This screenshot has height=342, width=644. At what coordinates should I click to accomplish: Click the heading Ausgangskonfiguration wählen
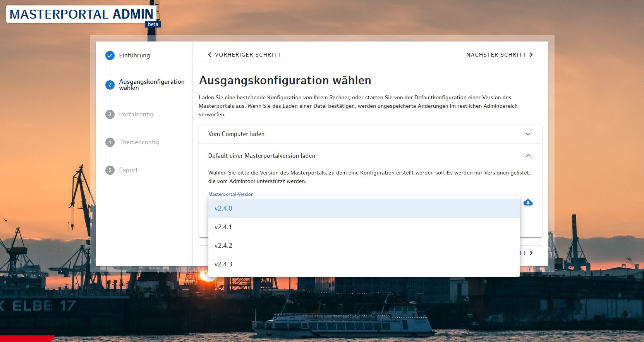[x=285, y=80]
